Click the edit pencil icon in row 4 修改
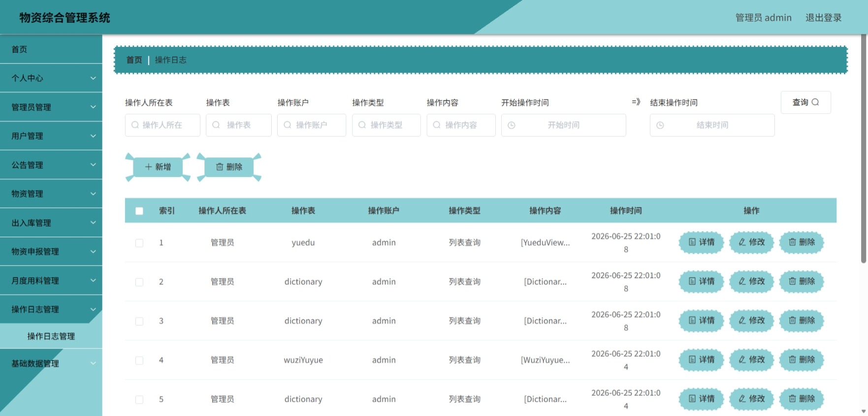Viewport: 868px width, 416px height. tap(742, 359)
